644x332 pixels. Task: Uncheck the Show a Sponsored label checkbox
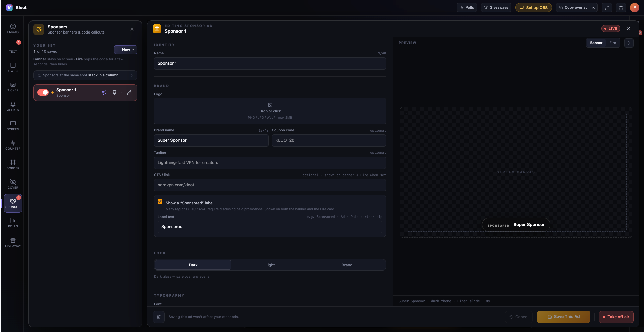(x=160, y=201)
